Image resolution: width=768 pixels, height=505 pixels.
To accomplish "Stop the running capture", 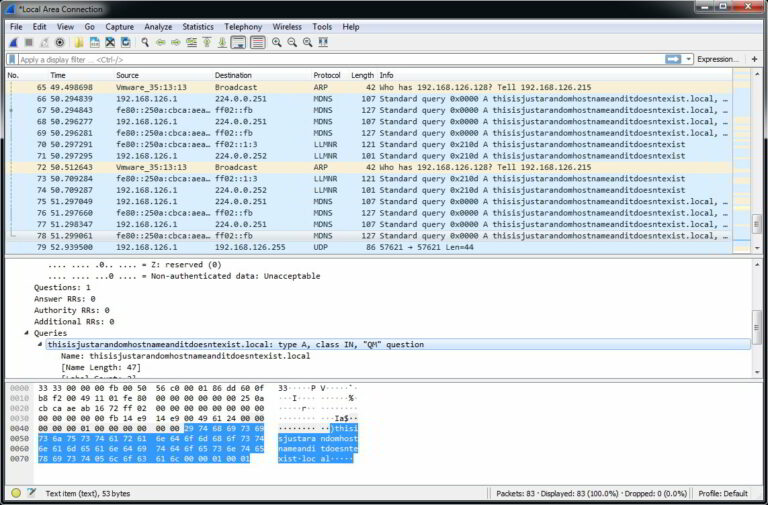I will click(29, 43).
